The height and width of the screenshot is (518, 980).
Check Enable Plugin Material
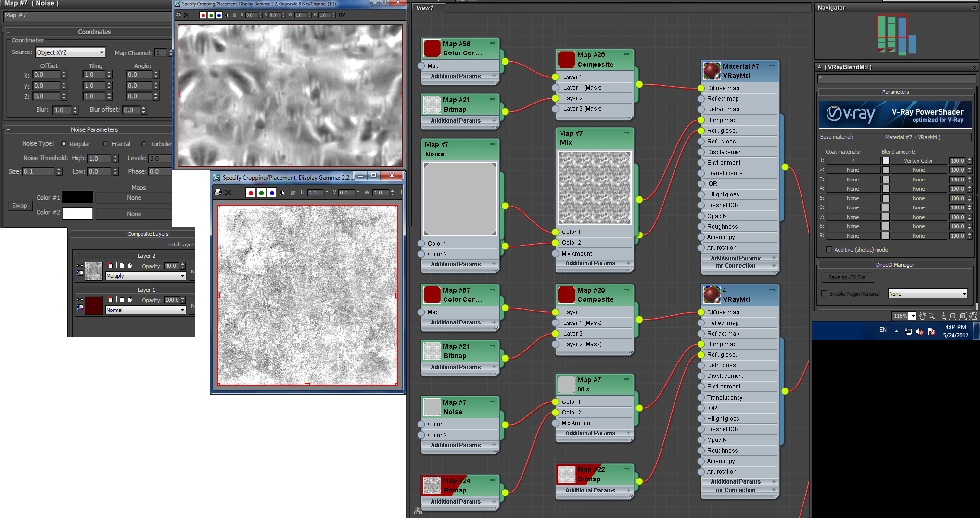coord(824,293)
